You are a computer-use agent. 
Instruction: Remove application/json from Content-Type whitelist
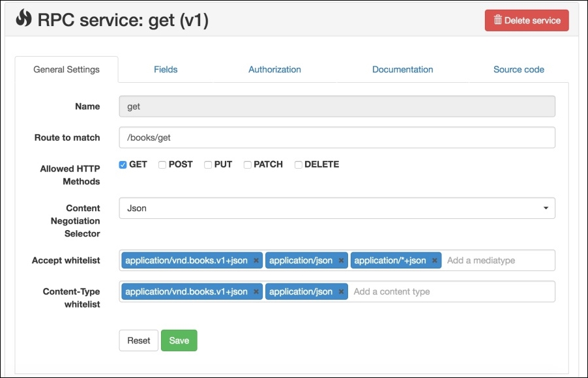click(x=341, y=292)
